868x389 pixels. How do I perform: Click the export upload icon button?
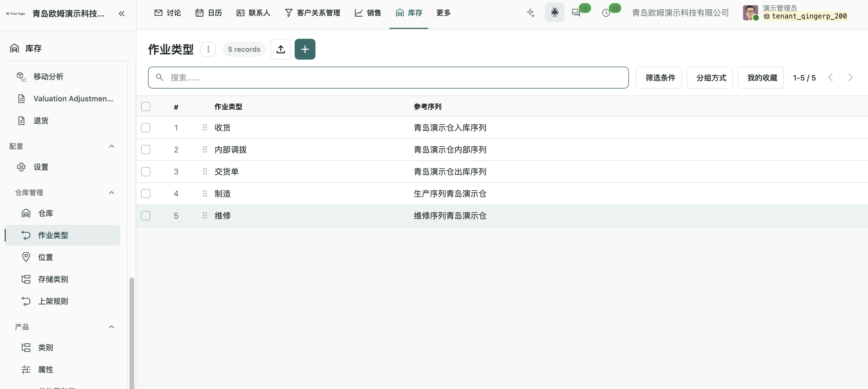point(280,49)
